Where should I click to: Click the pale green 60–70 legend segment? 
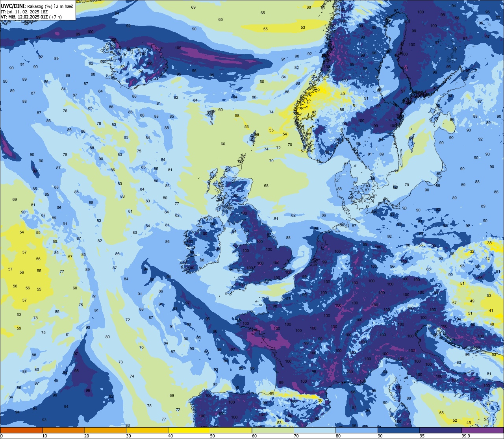coord(273,430)
